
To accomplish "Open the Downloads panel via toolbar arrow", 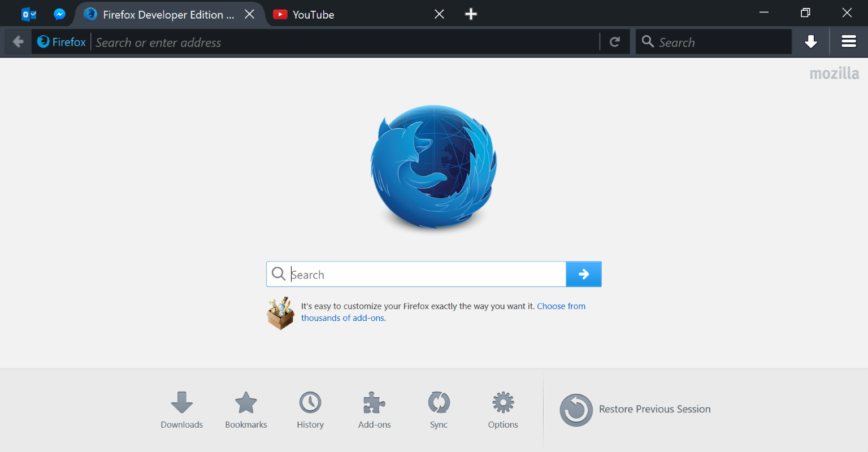I will pyautogui.click(x=810, y=41).
